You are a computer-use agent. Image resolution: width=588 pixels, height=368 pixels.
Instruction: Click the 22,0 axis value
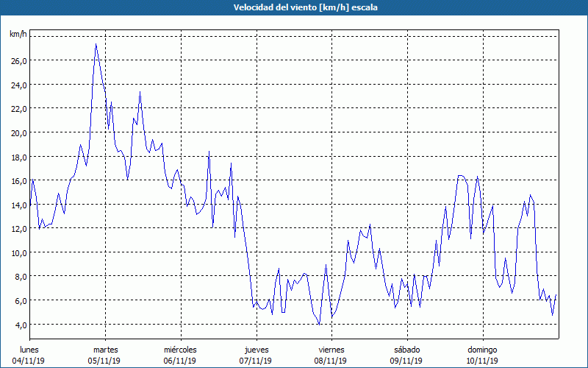[19, 109]
